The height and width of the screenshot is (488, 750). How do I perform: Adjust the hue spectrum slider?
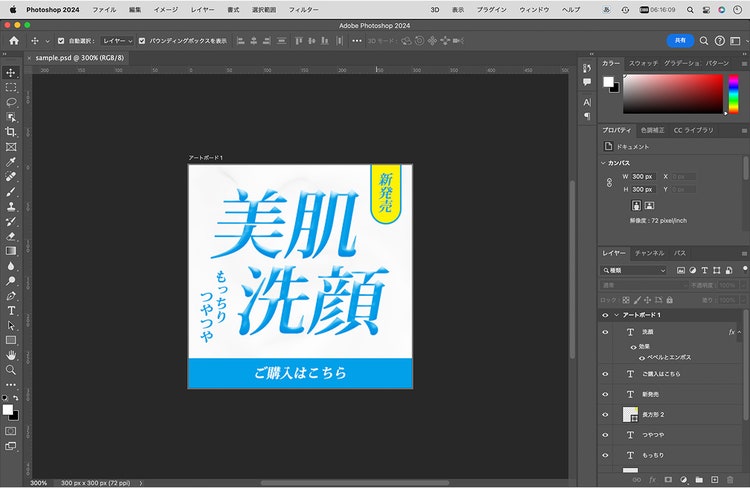pyautogui.click(x=733, y=94)
